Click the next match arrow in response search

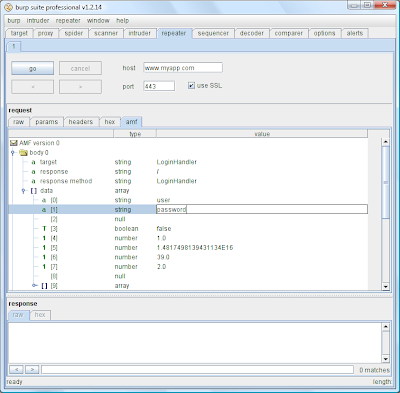(32, 369)
